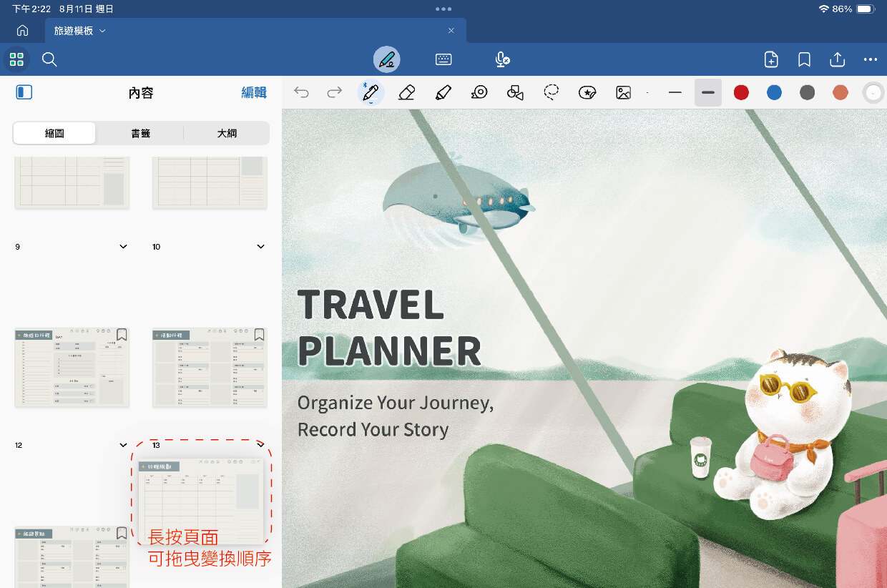
Task: Add a new page
Action: tap(771, 59)
